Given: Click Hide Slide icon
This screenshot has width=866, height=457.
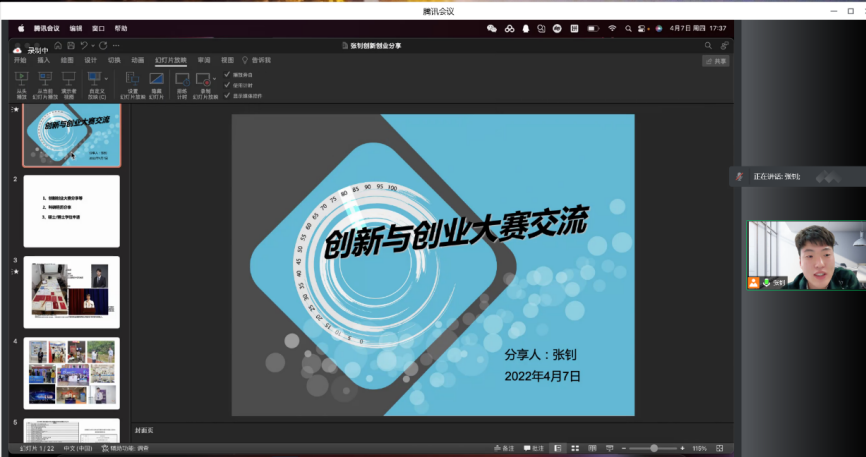Looking at the screenshot, I should 157,78.
